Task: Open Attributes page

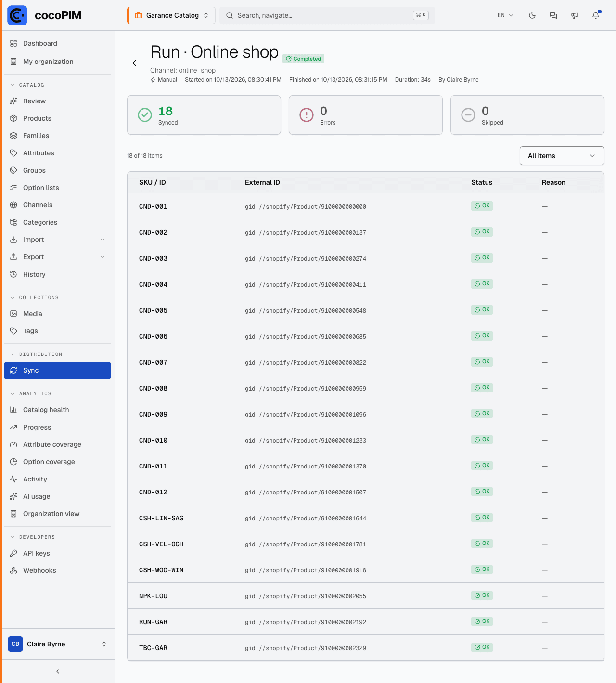Action: pyautogui.click(x=58, y=153)
